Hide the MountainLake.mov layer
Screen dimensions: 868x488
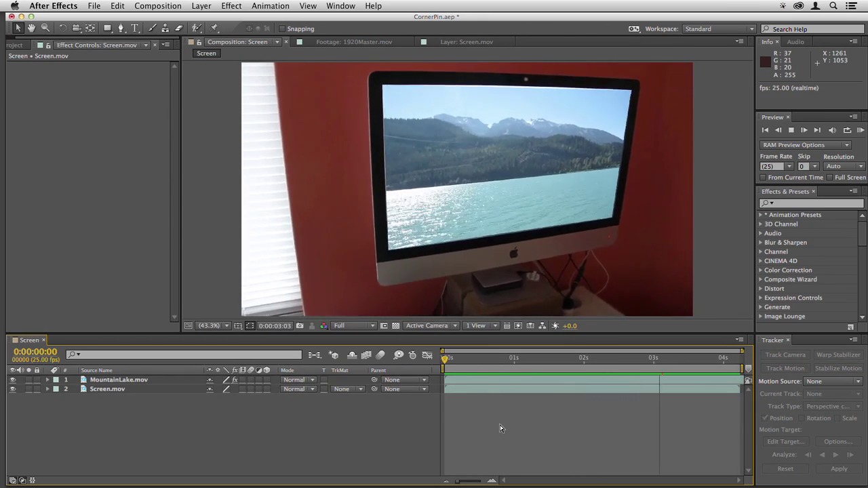[12, 380]
